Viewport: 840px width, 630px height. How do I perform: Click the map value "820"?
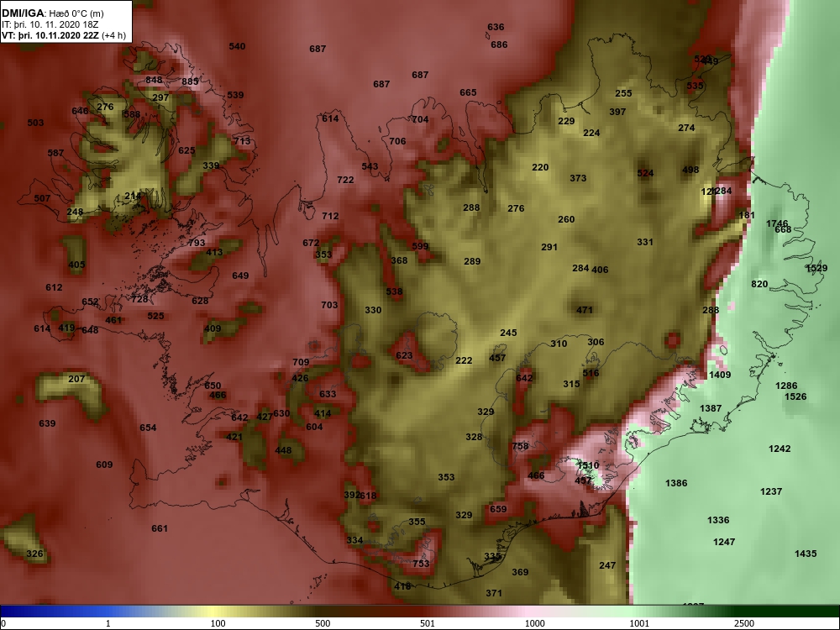point(759,284)
